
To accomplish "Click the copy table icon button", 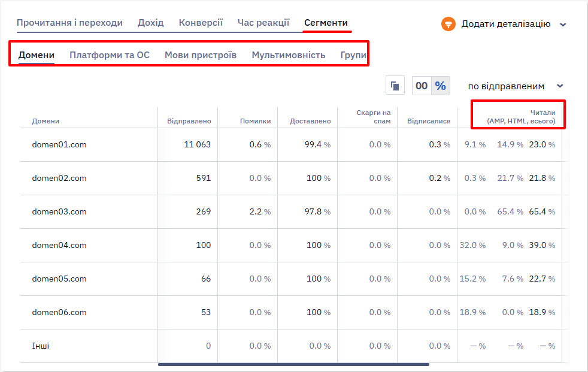I will [x=395, y=86].
